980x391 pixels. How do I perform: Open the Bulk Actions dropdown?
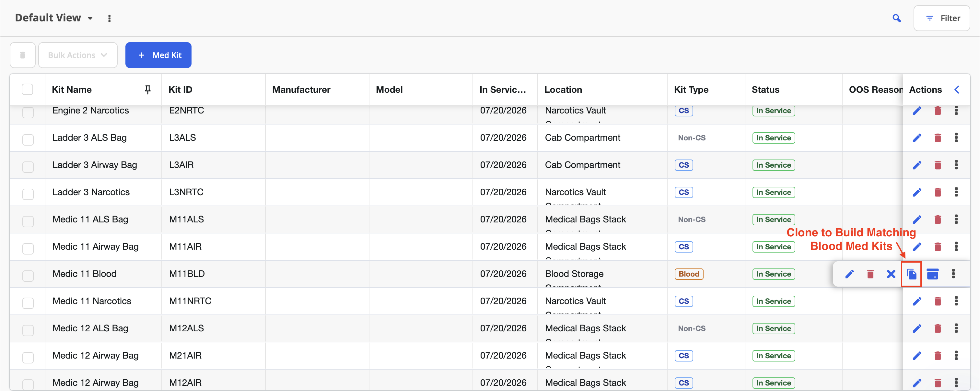(77, 55)
